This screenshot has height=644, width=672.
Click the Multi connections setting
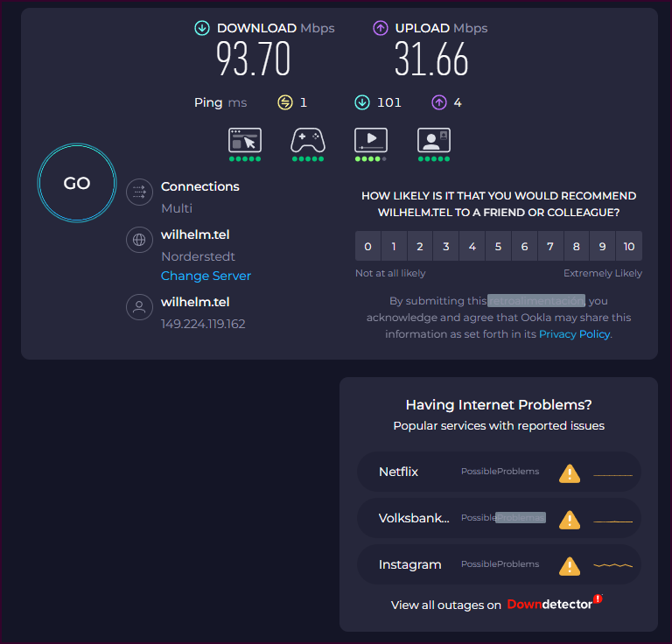pos(177,208)
